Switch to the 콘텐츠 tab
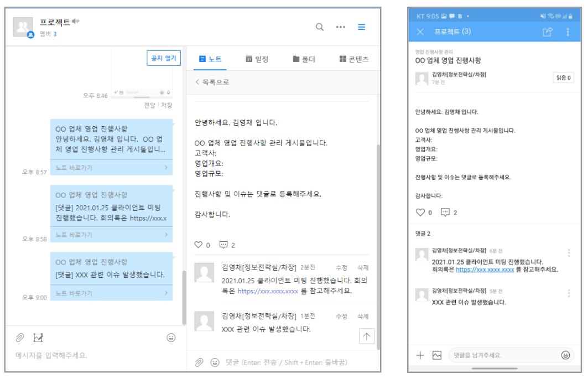Image resolution: width=588 pixels, height=378 pixels. 354,59
